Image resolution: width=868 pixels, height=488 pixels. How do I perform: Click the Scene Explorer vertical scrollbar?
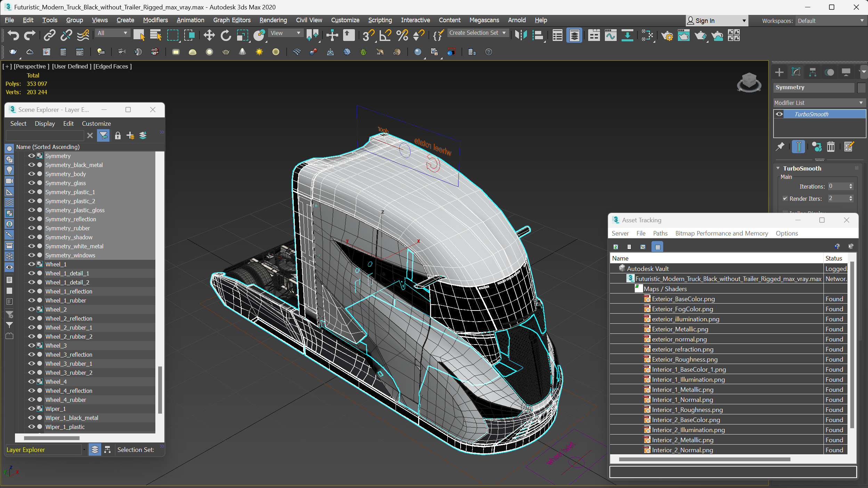[160, 389]
